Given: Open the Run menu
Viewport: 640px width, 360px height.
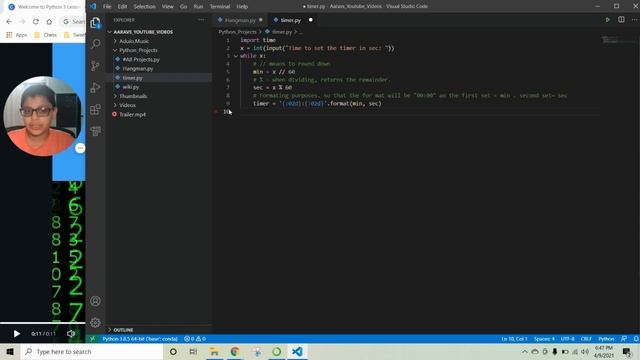Looking at the screenshot, I should click(x=198, y=6).
